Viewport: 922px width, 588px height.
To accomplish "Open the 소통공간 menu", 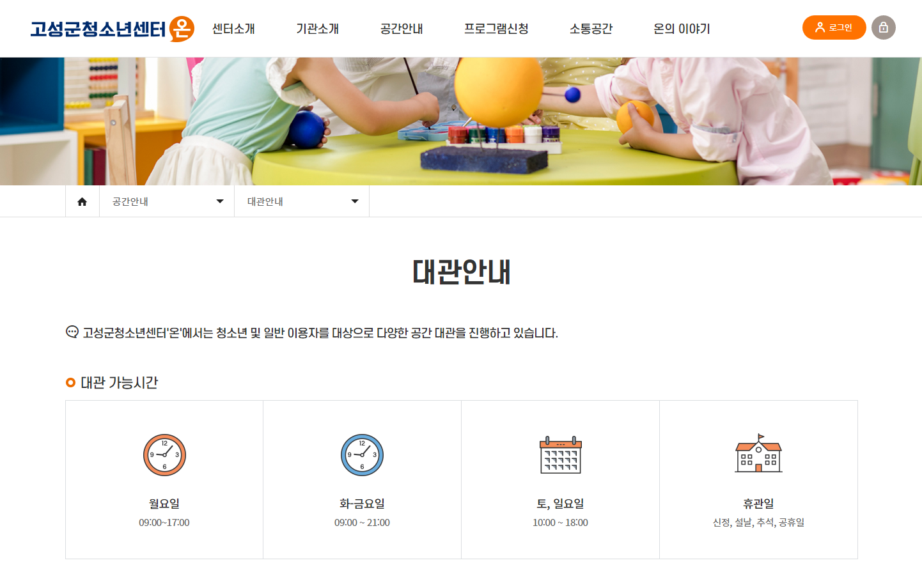I will coord(591,29).
